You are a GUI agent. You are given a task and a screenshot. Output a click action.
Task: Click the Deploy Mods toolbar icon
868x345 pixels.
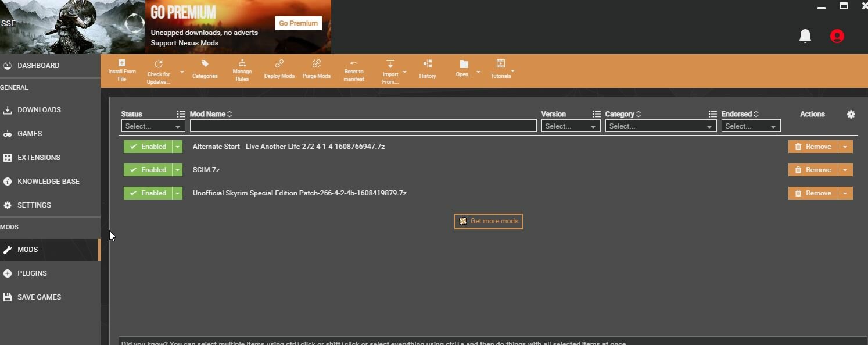(279, 70)
